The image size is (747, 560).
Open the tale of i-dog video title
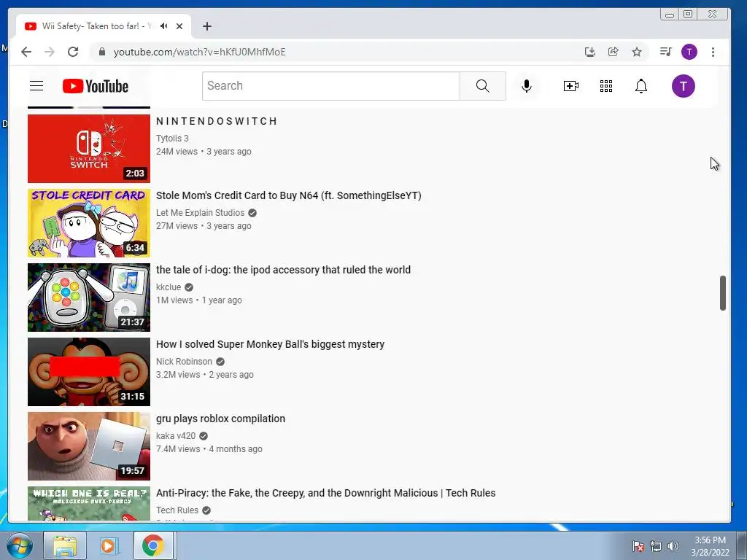point(284,270)
